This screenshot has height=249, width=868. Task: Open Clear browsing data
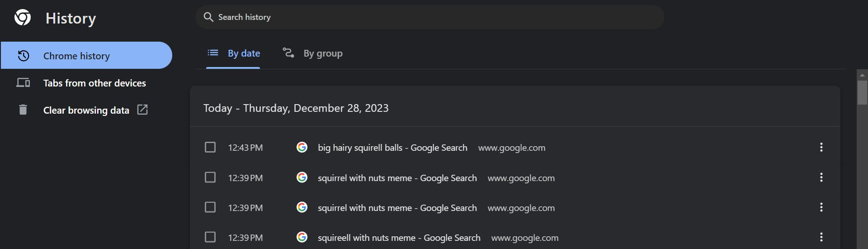pyautogui.click(x=86, y=110)
